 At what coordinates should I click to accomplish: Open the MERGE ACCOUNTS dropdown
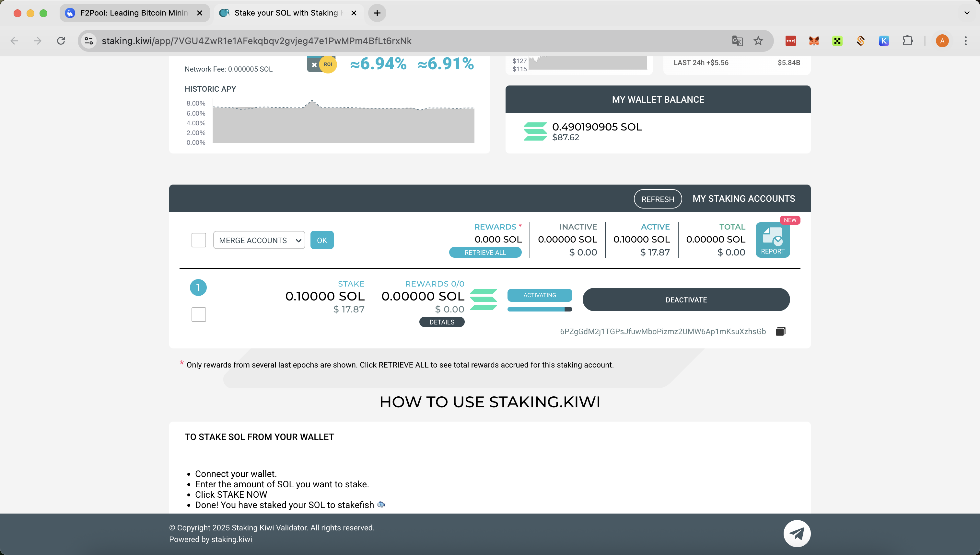(x=259, y=240)
